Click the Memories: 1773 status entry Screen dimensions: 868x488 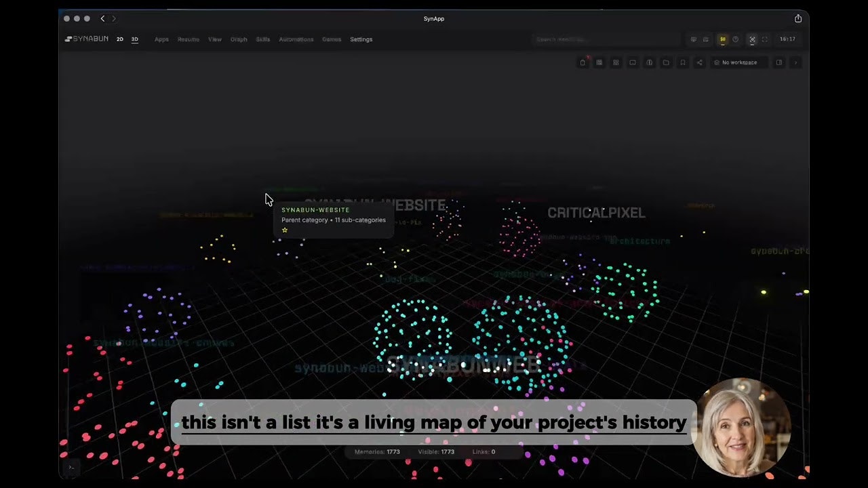pos(377,451)
